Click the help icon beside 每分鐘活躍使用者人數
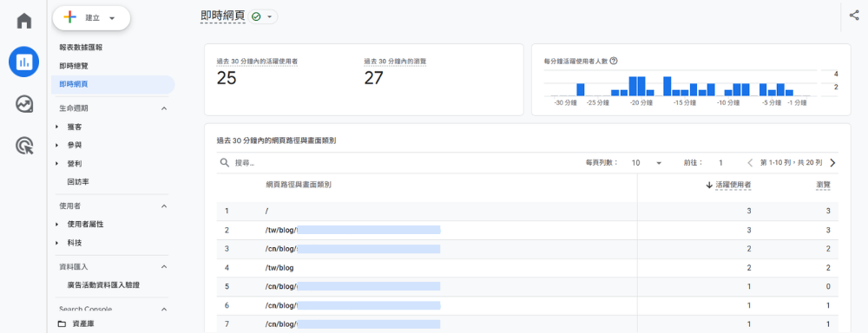This screenshot has height=333, width=868. tap(614, 62)
